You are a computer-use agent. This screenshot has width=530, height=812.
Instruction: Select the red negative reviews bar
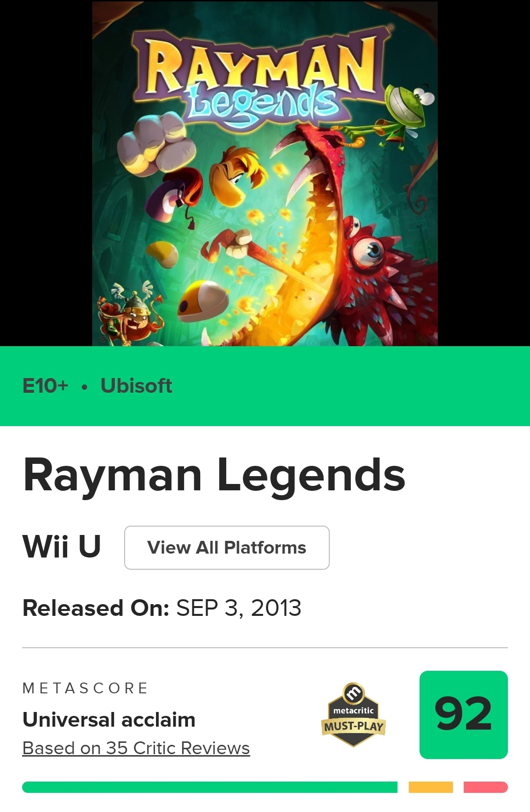(485, 787)
